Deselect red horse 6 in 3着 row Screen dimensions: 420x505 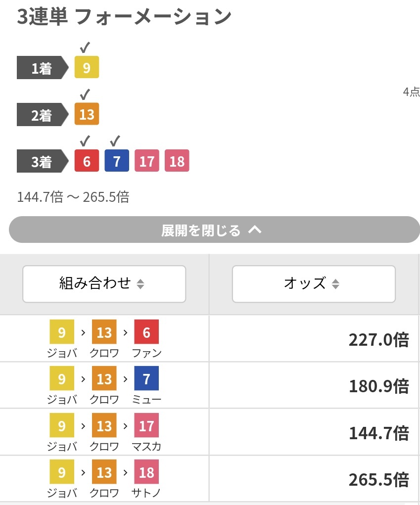pyautogui.click(x=87, y=161)
